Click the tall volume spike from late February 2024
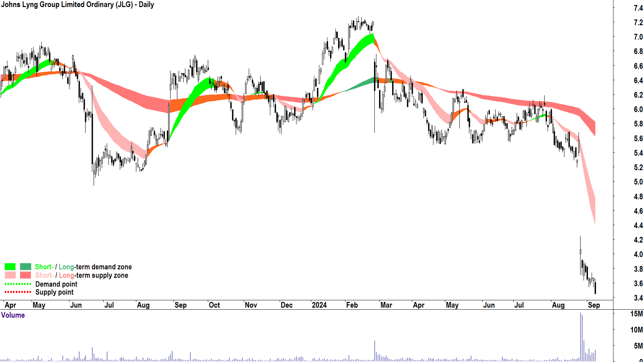This screenshot has width=644, height=362. point(375,351)
